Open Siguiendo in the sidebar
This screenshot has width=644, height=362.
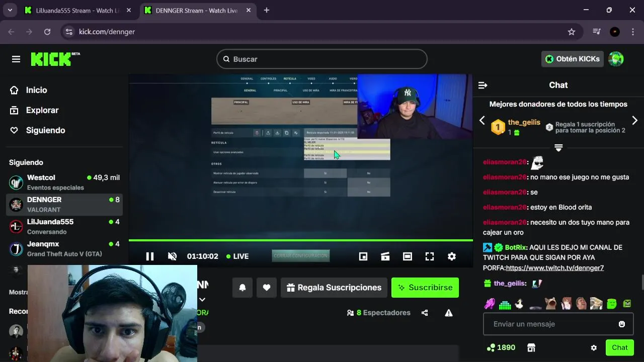45,130
